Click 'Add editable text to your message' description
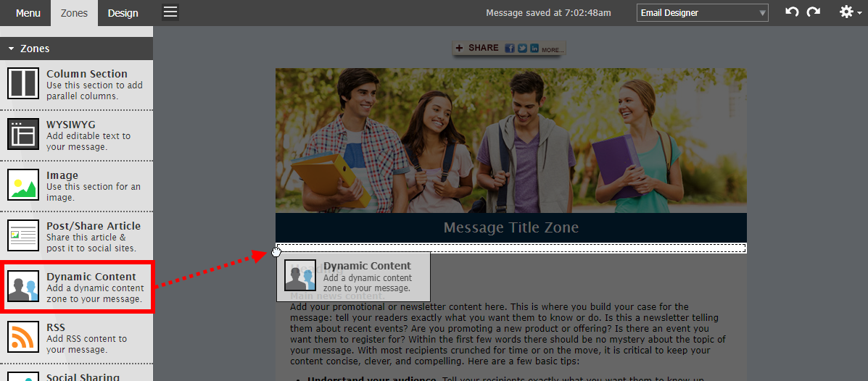Viewport: 868px width, 381px height. tap(88, 141)
